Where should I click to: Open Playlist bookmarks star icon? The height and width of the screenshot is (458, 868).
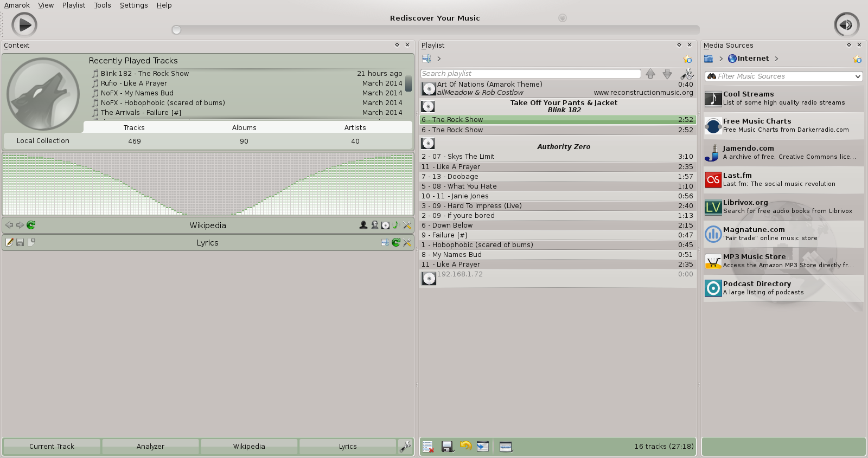click(687, 59)
